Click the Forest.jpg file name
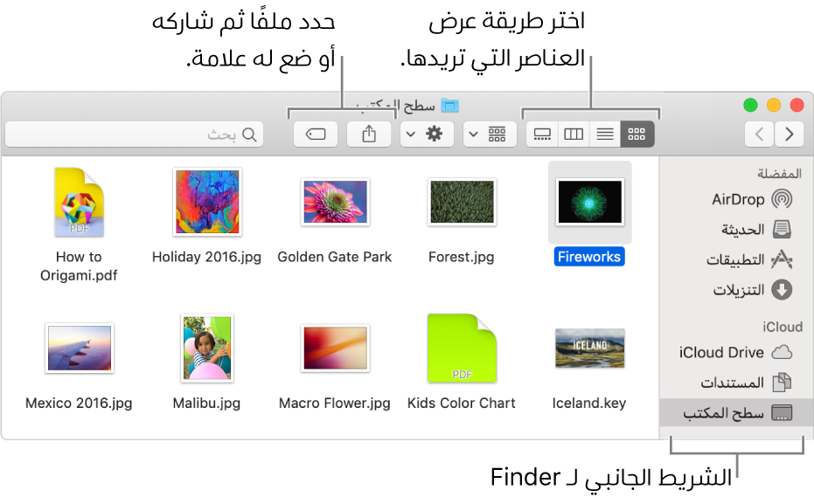Screen dimensions: 814x504 coord(462,257)
